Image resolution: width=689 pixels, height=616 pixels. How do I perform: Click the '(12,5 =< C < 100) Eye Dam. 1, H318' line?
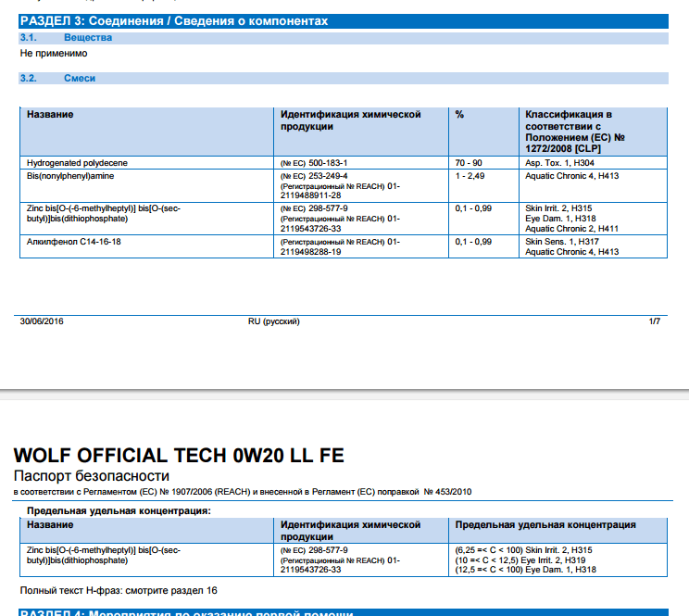point(525,570)
